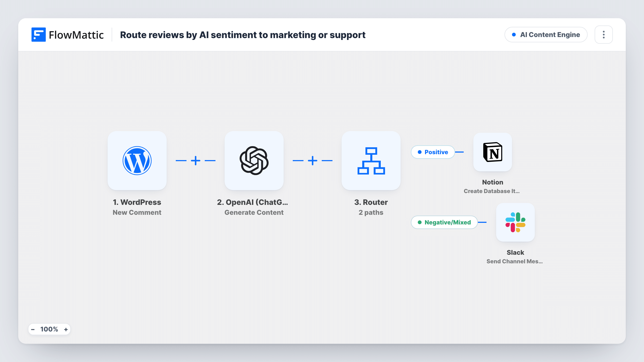Click the 'Slack' label text

(x=515, y=252)
